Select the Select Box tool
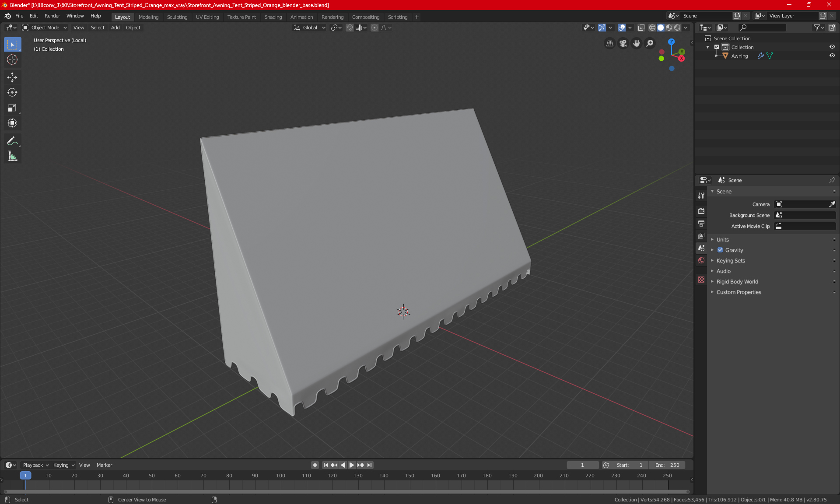This screenshot has height=504, width=840. click(12, 45)
